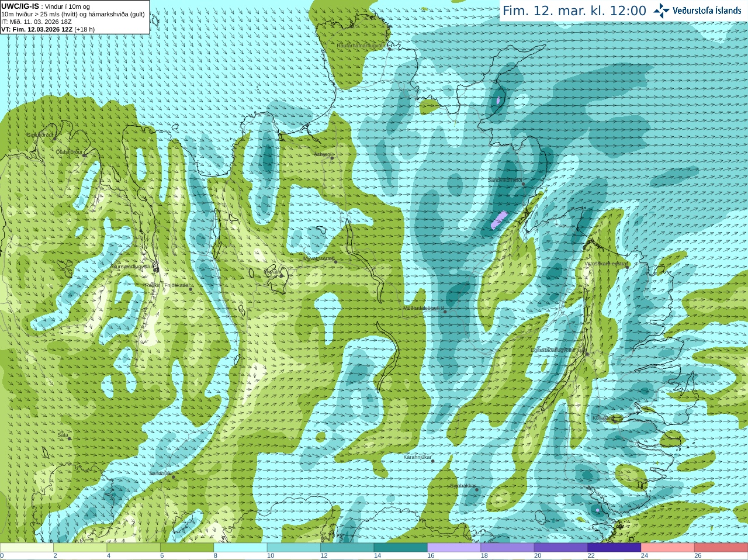
Task: Click the UWC/IG-IS model title text
Action: point(20,6)
